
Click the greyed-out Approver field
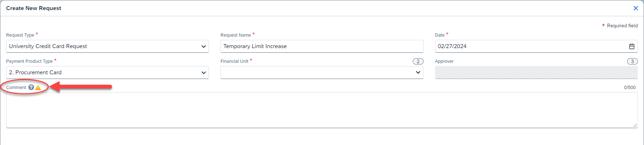pos(536,72)
